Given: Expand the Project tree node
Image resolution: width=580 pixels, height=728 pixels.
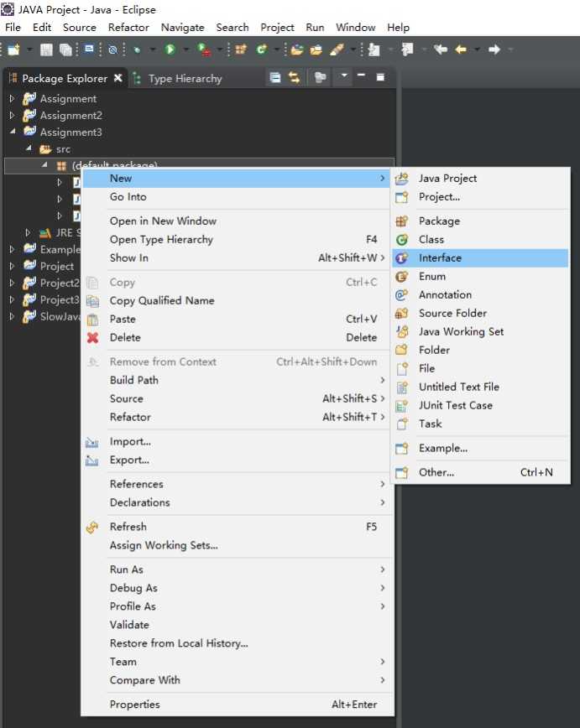Looking at the screenshot, I should pyautogui.click(x=12, y=266).
